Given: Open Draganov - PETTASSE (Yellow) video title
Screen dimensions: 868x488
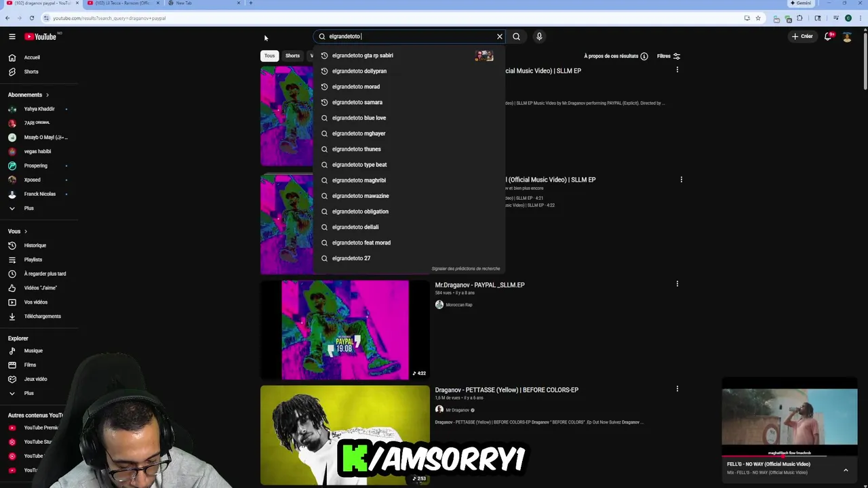Looking at the screenshot, I should (x=507, y=390).
